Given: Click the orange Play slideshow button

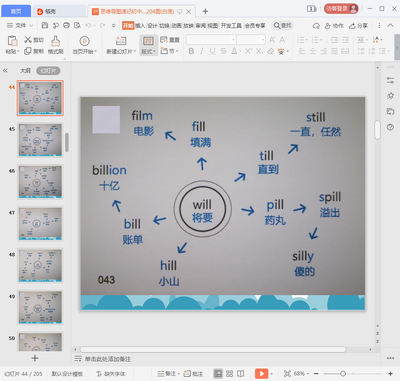Looking at the screenshot, I should (x=261, y=374).
